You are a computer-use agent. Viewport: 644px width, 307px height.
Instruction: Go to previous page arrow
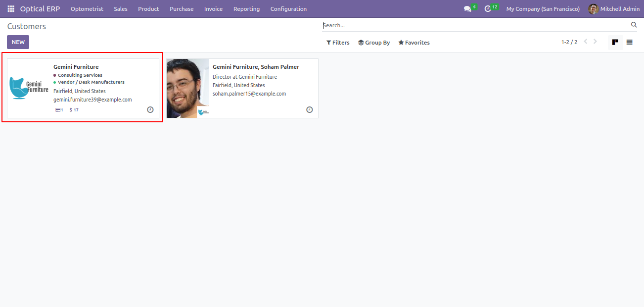click(586, 42)
